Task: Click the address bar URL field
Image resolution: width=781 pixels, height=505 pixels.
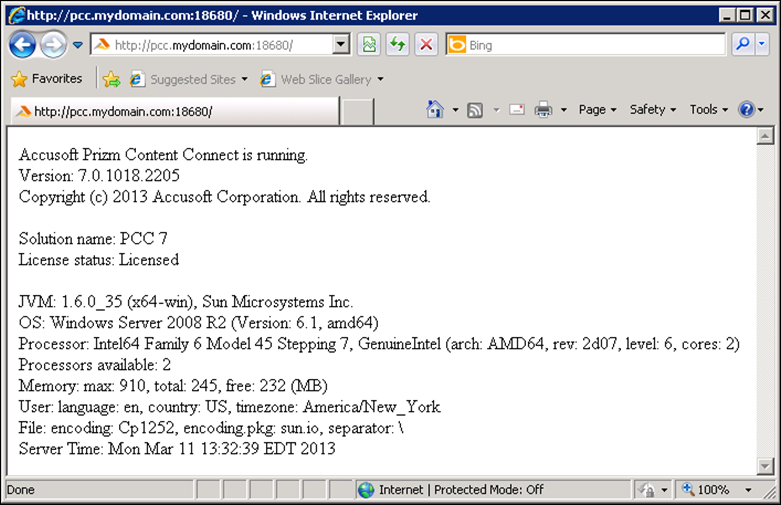Action: pos(212,45)
